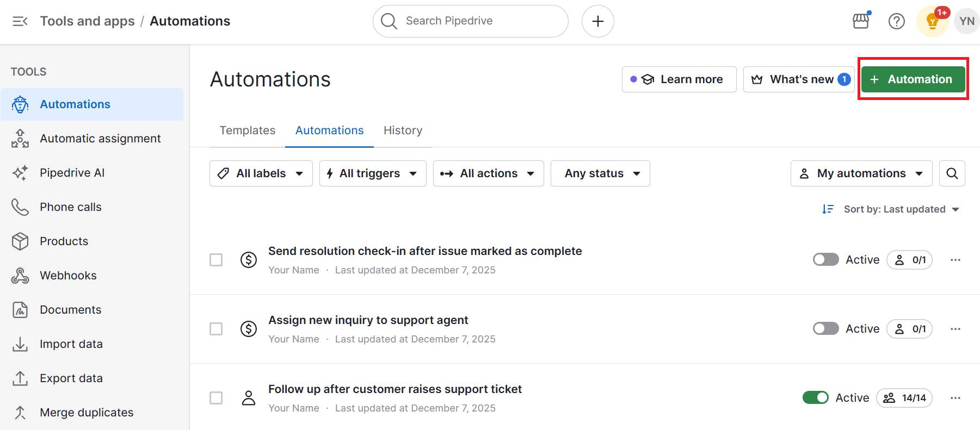Open Automatic assignment in the sidebar
The height and width of the screenshot is (430, 980).
coord(92,139)
